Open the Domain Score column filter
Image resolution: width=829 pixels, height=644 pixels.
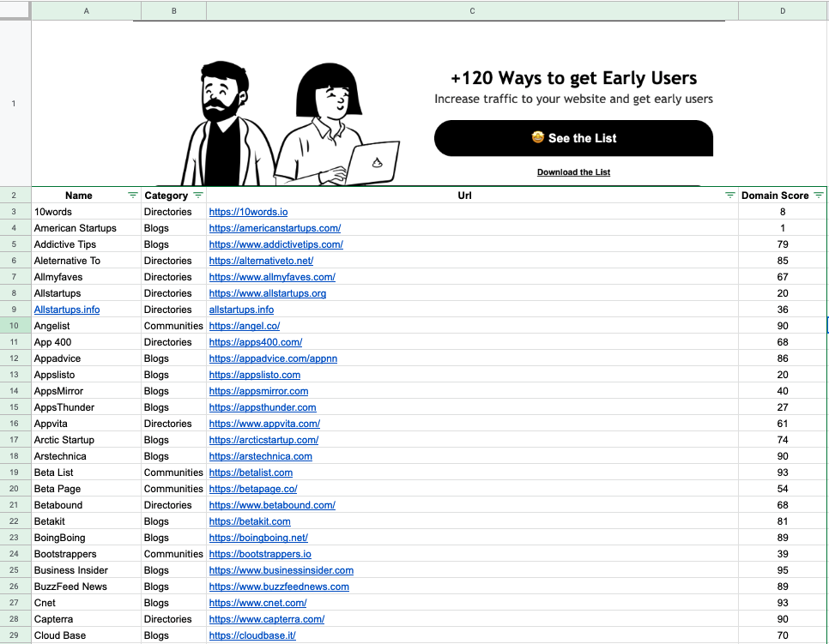(x=819, y=196)
